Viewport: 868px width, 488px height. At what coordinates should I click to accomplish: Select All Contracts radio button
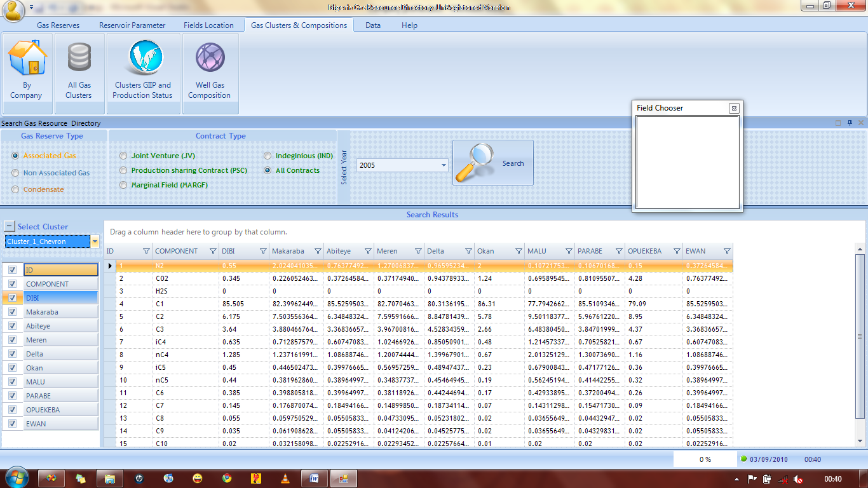(x=268, y=170)
